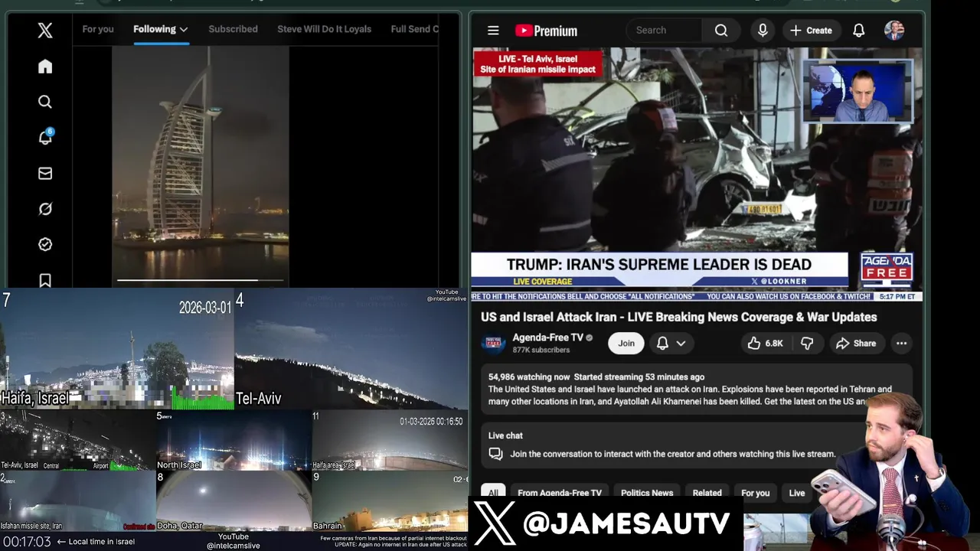
Task: Click the YouTube live video player
Action: point(696,174)
